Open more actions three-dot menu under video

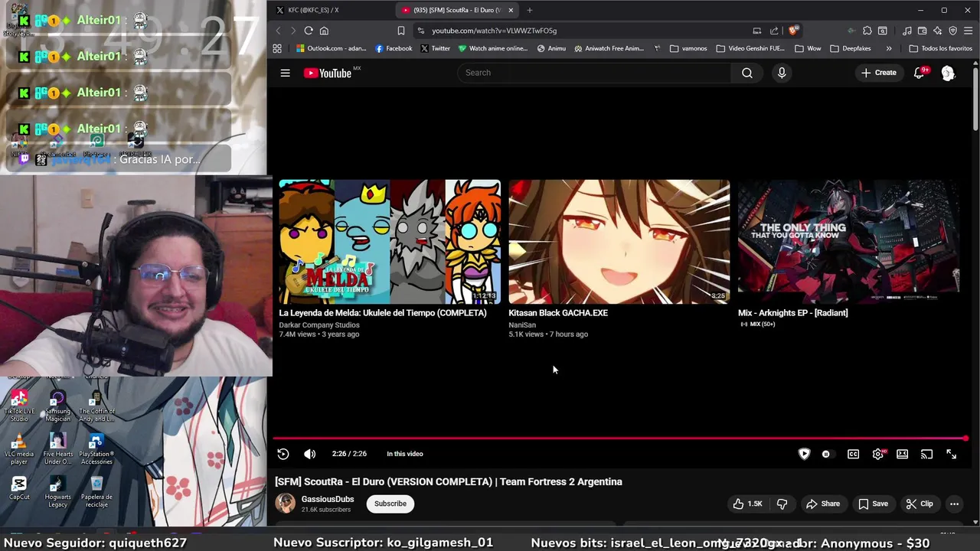(954, 504)
